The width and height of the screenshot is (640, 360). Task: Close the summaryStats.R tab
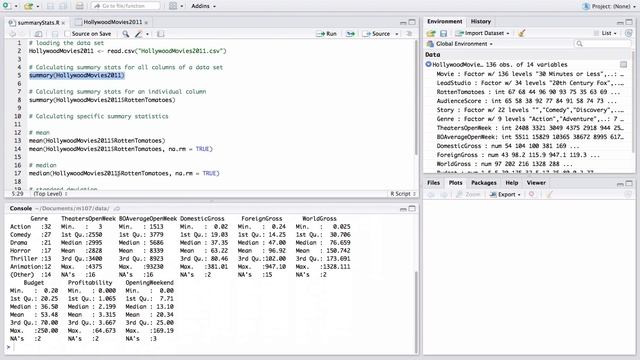pos(64,23)
